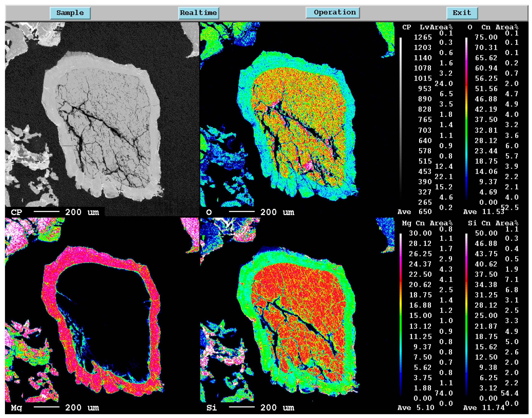Click the Mg legend value 30.00
Screen dimensions: 532x418
(420, 233)
